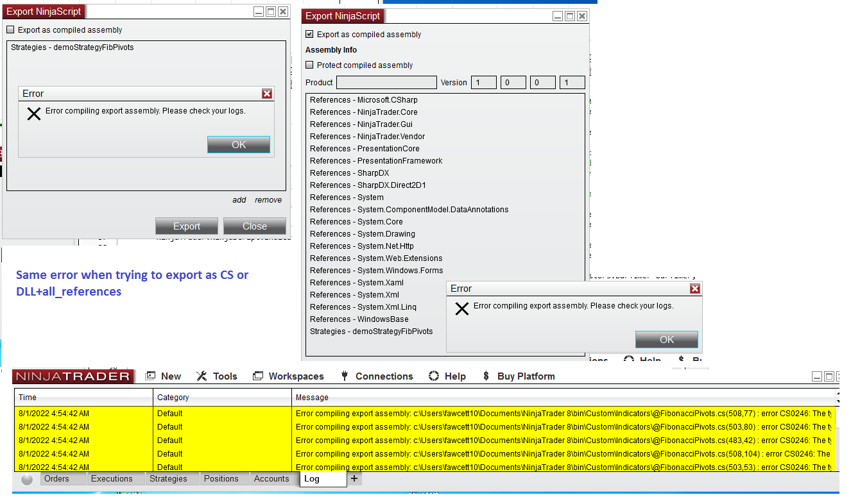Select References - System entry
This screenshot has height=504, width=851.
click(347, 197)
